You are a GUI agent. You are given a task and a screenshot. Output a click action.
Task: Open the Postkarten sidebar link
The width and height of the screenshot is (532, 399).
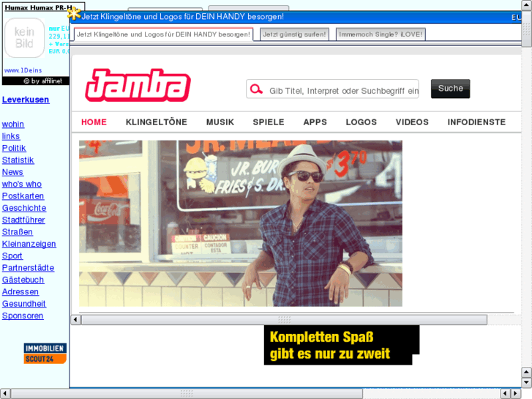coord(23,196)
